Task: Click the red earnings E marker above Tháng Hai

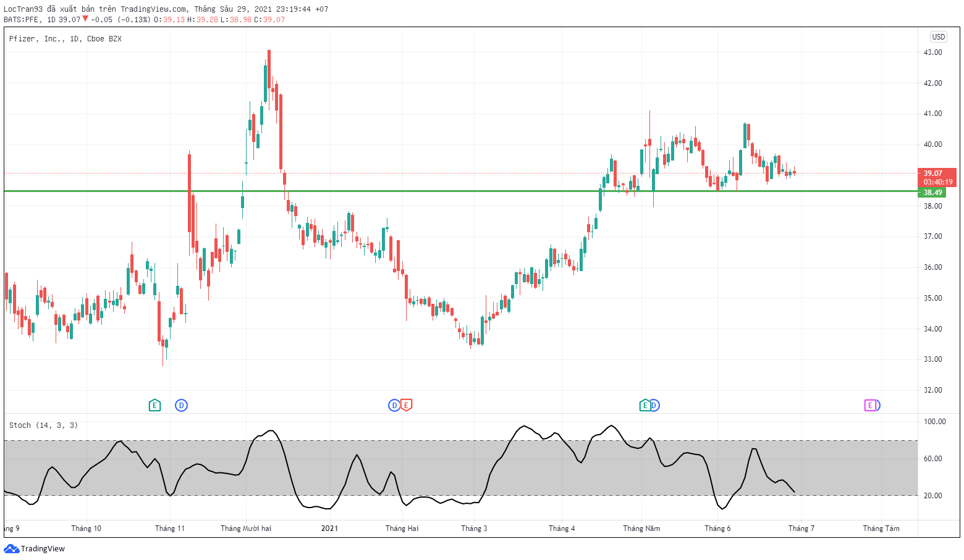Action: tap(406, 405)
